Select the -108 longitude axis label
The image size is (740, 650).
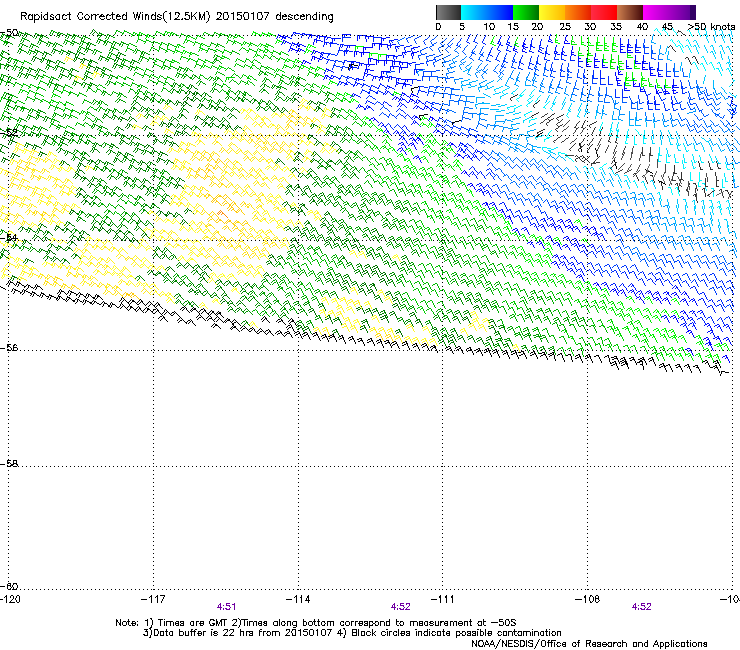(587, 599)
